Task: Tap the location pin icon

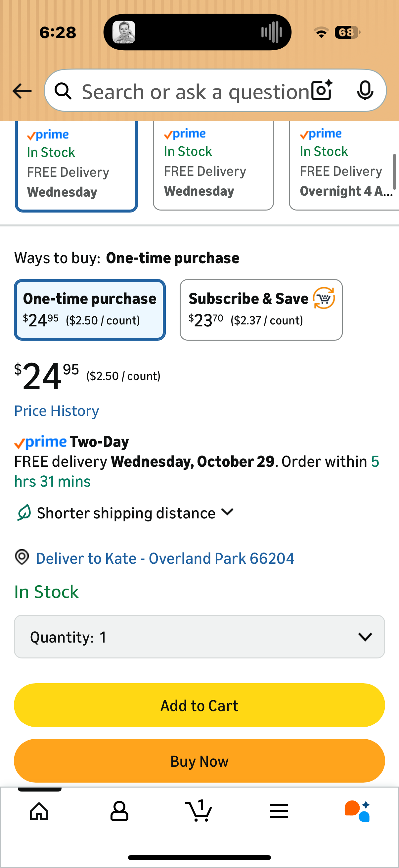Action: pos(22,557)
